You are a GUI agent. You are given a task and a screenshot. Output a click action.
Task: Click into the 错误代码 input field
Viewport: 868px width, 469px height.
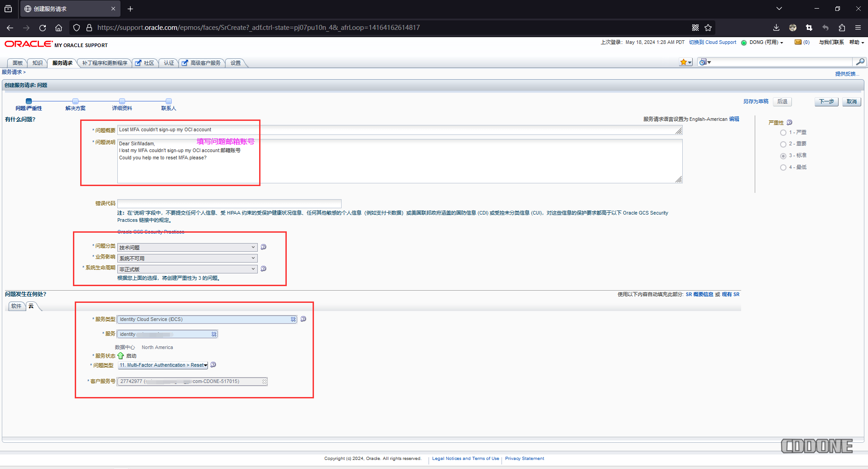(x=229, y=204)
